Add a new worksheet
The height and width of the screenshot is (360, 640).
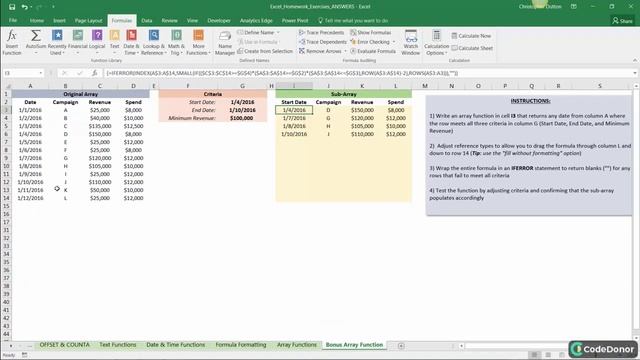tap(401, 346)
